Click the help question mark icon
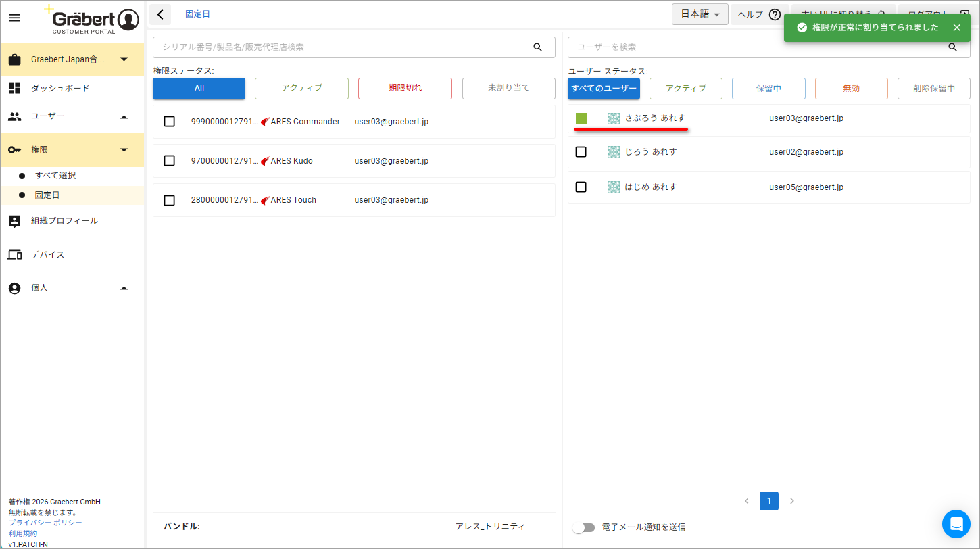The width and height of the screenshot is (980, 549). click(775, 15)
